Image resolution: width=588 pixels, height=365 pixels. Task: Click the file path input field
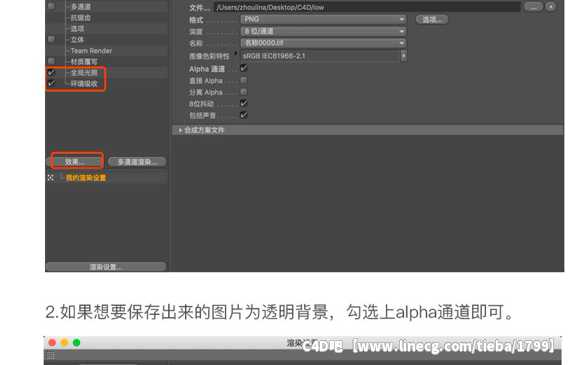[367, 7]
